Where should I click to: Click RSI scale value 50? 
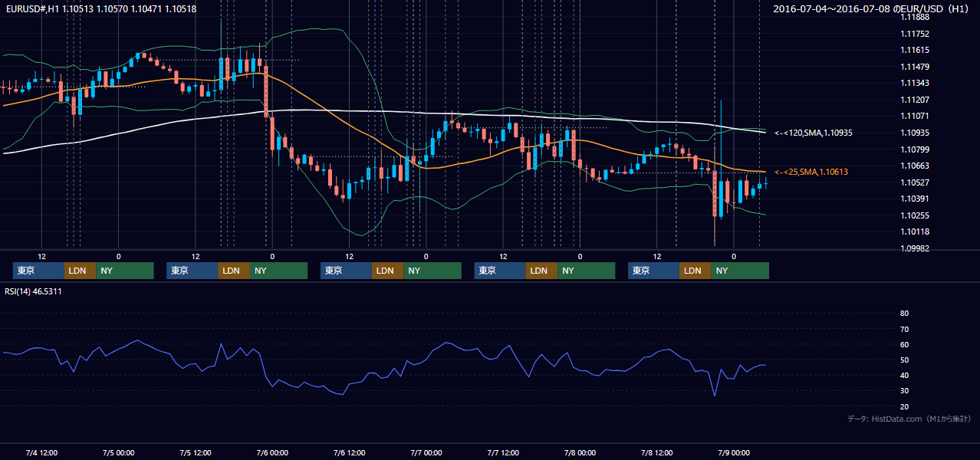905,360
